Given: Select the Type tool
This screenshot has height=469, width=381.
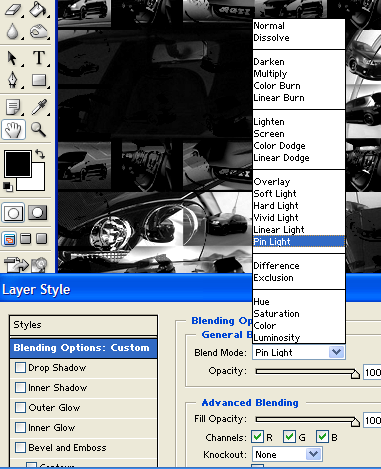Looking at the screenshot, I should tap(39, 58).
